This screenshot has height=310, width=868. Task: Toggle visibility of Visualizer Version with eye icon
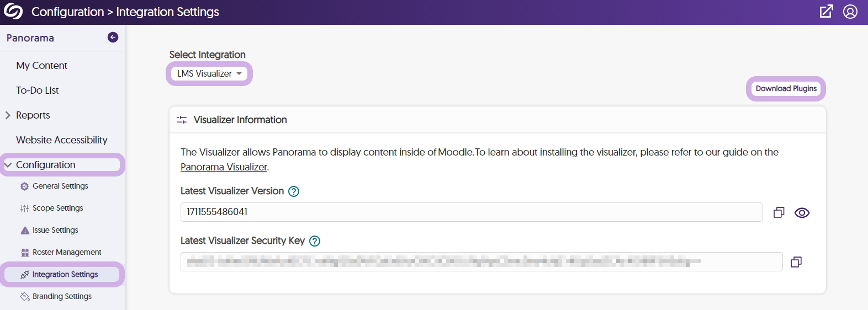tap(802, 212)
